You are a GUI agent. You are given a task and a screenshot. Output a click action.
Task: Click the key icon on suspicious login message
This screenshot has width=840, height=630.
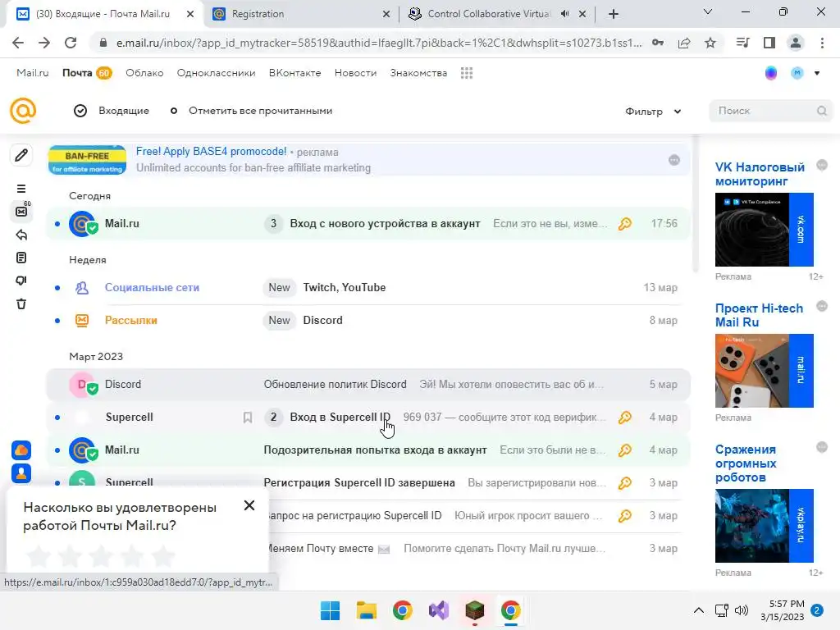click(x=624, y=450)
